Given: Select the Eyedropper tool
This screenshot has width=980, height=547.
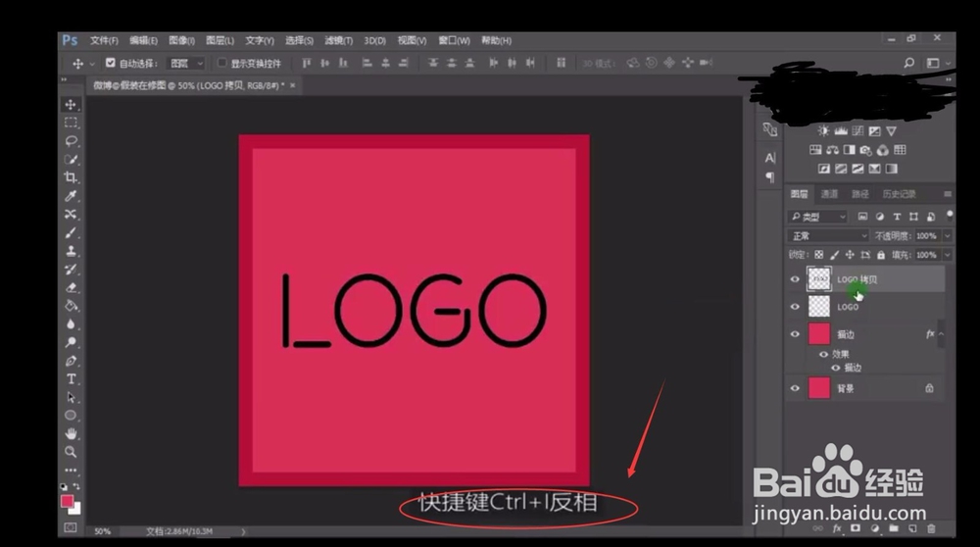Looking at the screenshot, I should coord(71,196).
